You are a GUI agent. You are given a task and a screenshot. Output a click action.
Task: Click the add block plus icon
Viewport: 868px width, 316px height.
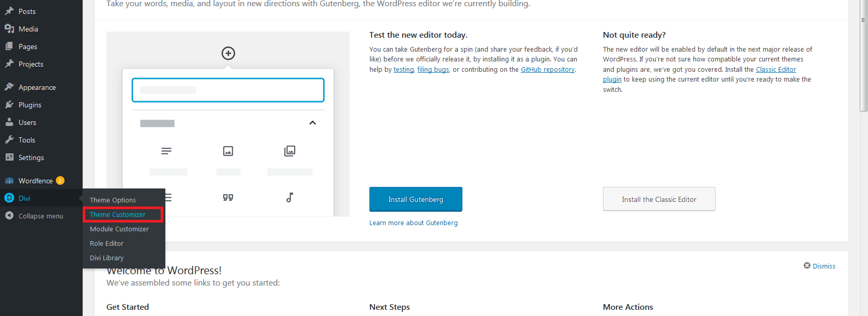(228, 53)
